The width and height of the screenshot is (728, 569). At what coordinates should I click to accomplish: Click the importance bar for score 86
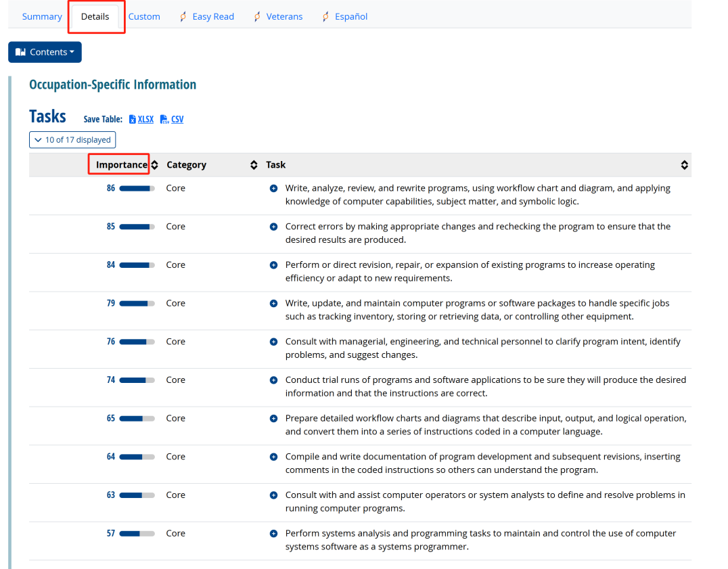(x=137, y=188)
